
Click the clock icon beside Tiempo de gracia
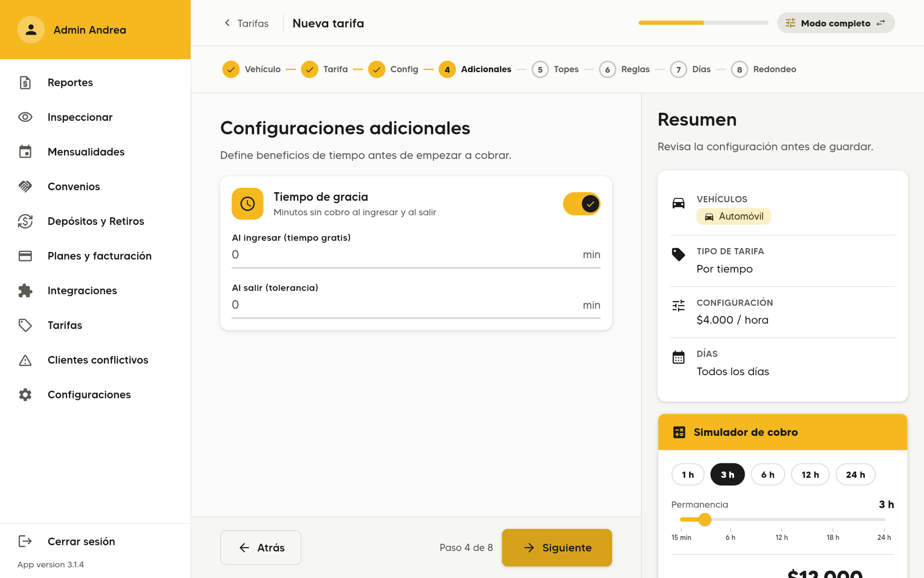pyautogui.click(x=247, y=204)
